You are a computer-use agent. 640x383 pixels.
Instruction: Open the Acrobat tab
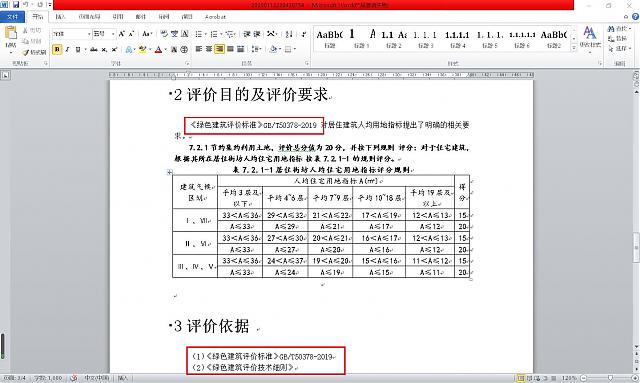pyautogui.click(x=215, y=17)
